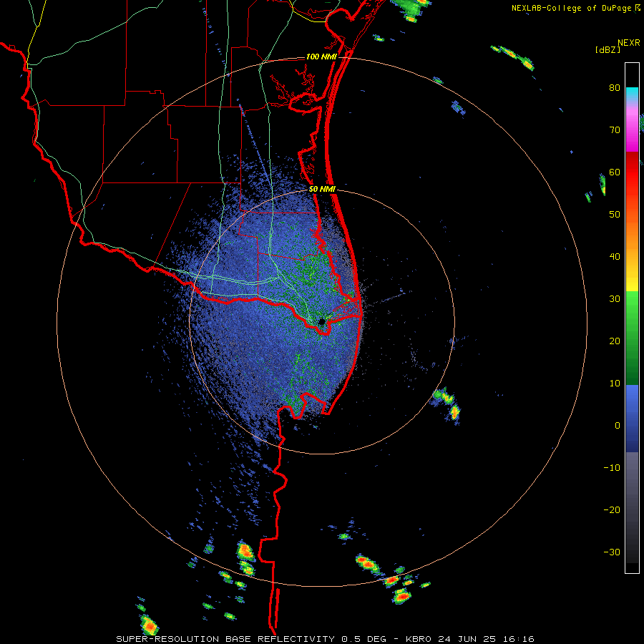Select the 50 NMI range ring label

pos(322,189)
